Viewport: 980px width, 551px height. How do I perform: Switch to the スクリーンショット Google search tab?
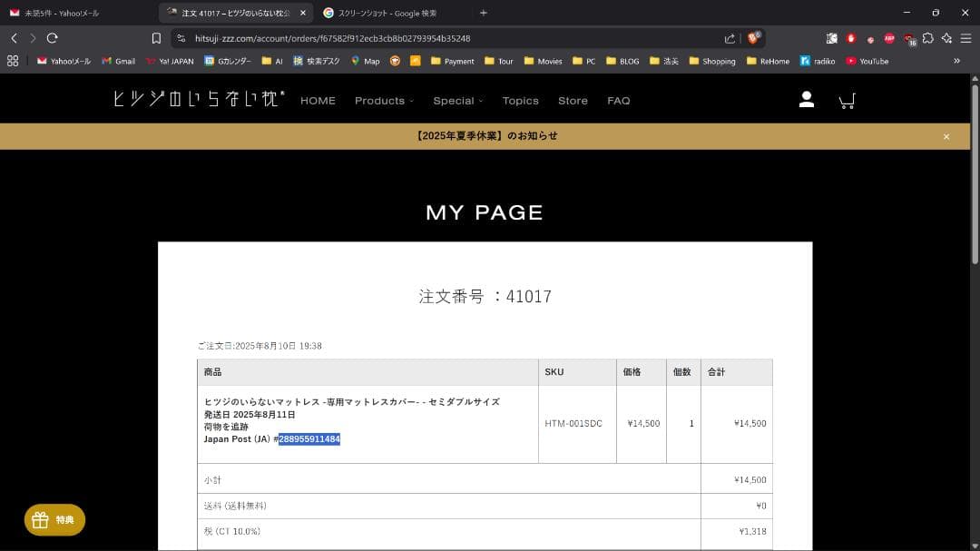pos(381,14)
